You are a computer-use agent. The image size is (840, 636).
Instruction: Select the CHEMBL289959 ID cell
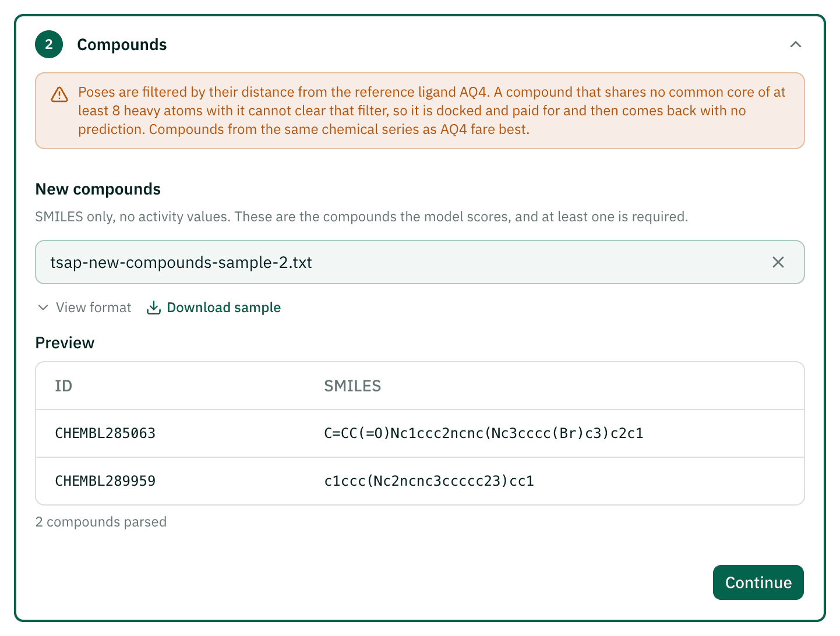[x=105, y=481]
